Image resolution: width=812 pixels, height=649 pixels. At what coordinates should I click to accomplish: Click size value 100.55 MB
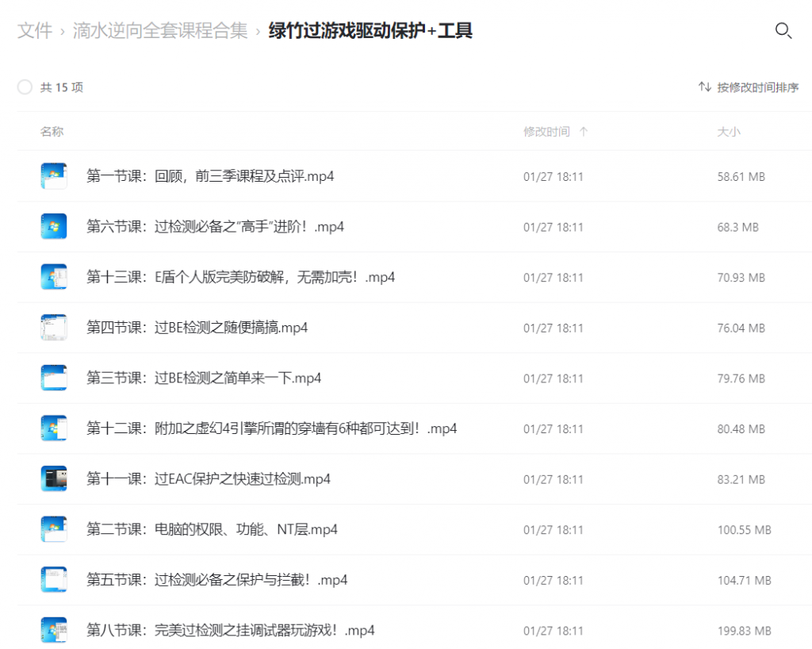[744, 530]
